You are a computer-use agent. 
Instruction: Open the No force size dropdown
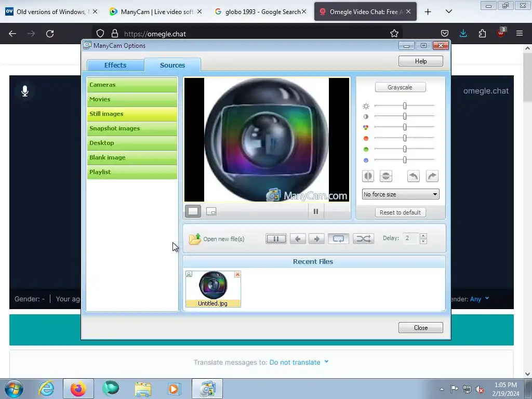click(x=401, y=194)
